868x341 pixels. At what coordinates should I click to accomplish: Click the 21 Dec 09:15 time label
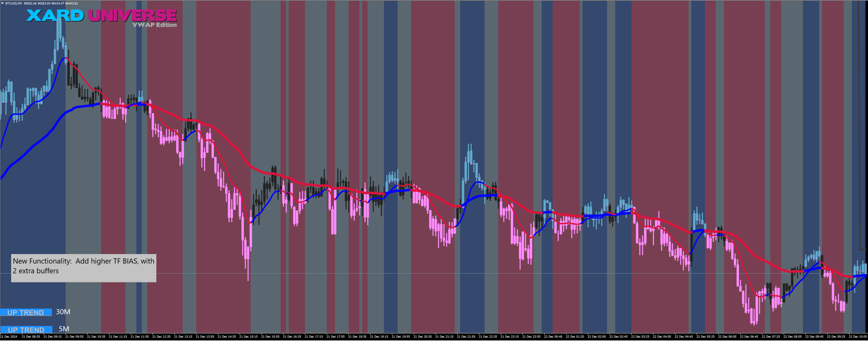[x=52, y=337]
